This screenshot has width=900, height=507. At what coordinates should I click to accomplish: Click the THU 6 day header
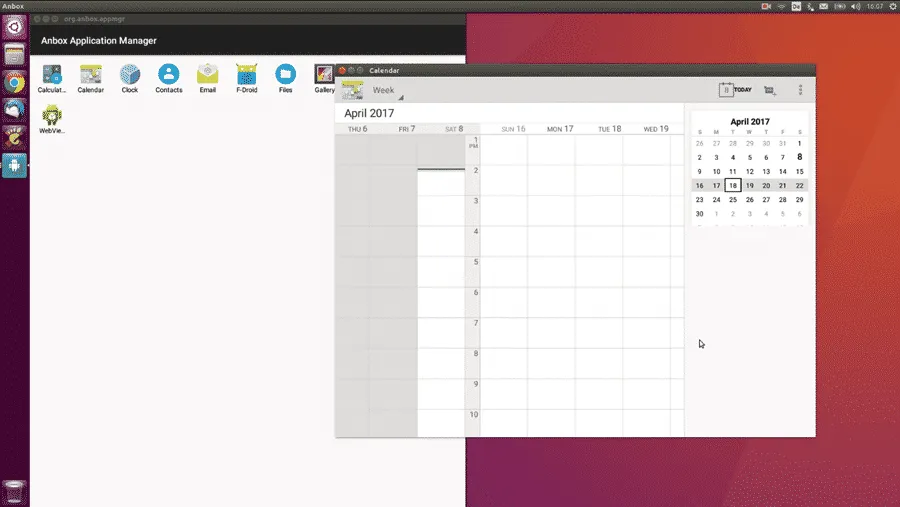358,129
